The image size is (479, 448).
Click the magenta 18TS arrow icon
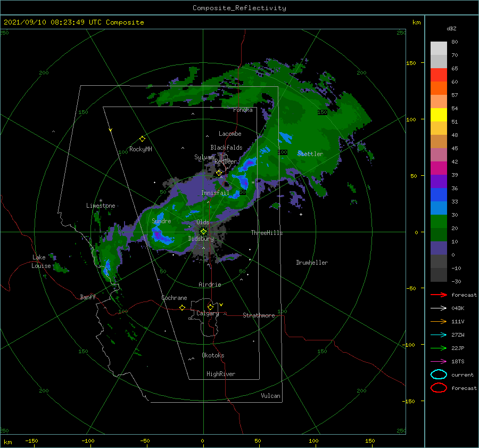click(439, 362)
